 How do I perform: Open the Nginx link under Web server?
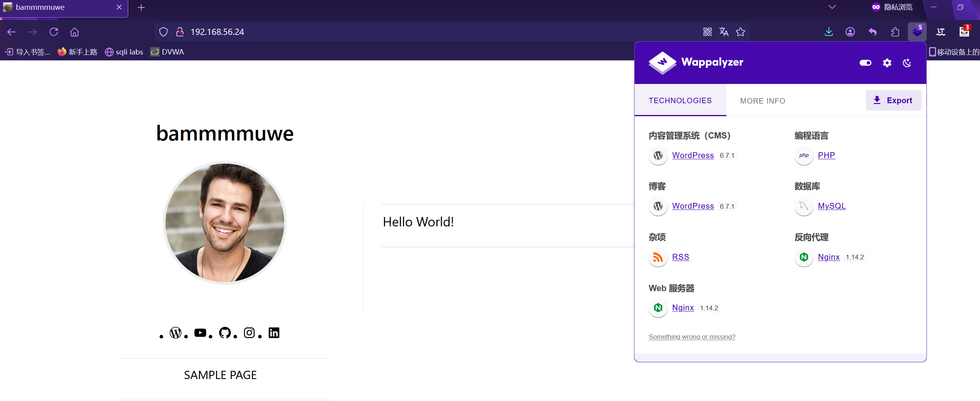tap(683, 308)
